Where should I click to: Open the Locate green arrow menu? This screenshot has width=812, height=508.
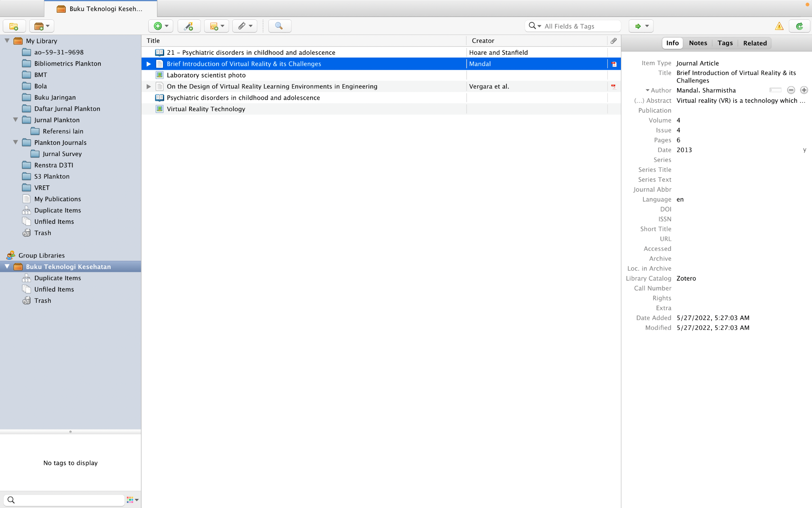click(641, 26)
